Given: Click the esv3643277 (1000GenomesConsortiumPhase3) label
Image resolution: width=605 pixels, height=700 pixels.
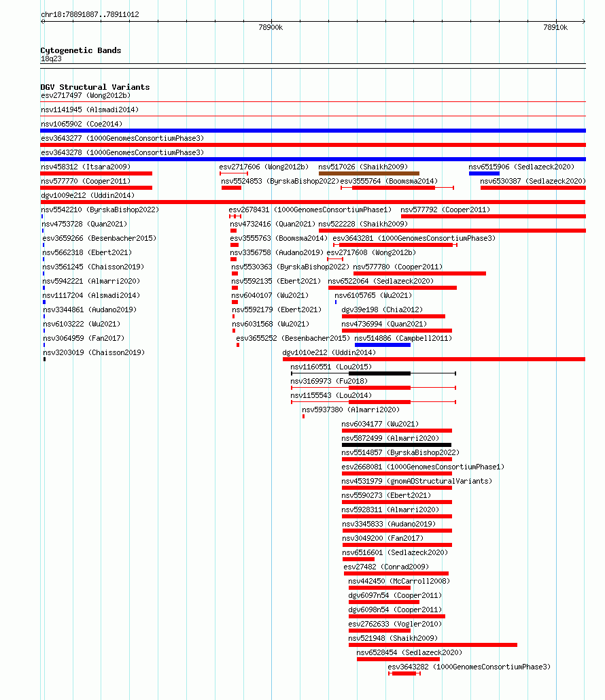Looking at the screenshot, I should (122, 138).
